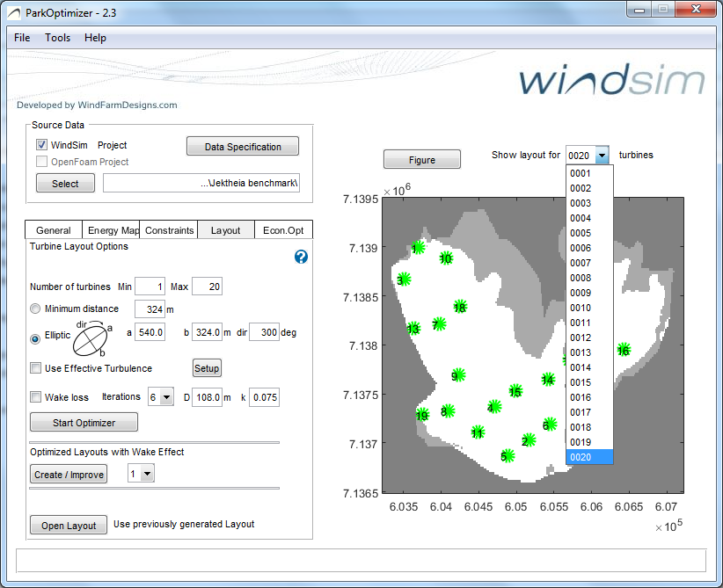This screenshot has width=723, height=588.
Task: Enable the Wake loss checkbox
Action: tap(35, 396)
